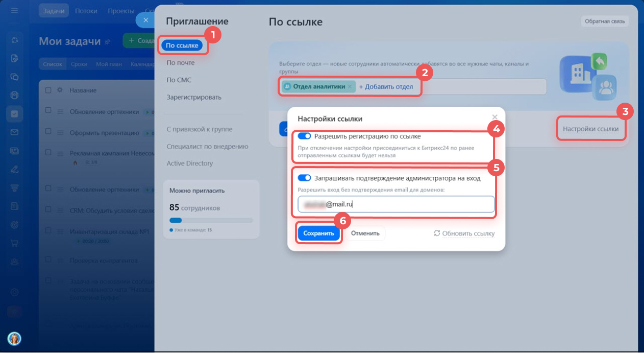This screenshot has height=353, width=644.
Task: Click the gear icon in task list header
Action: (x=59, y=90)
